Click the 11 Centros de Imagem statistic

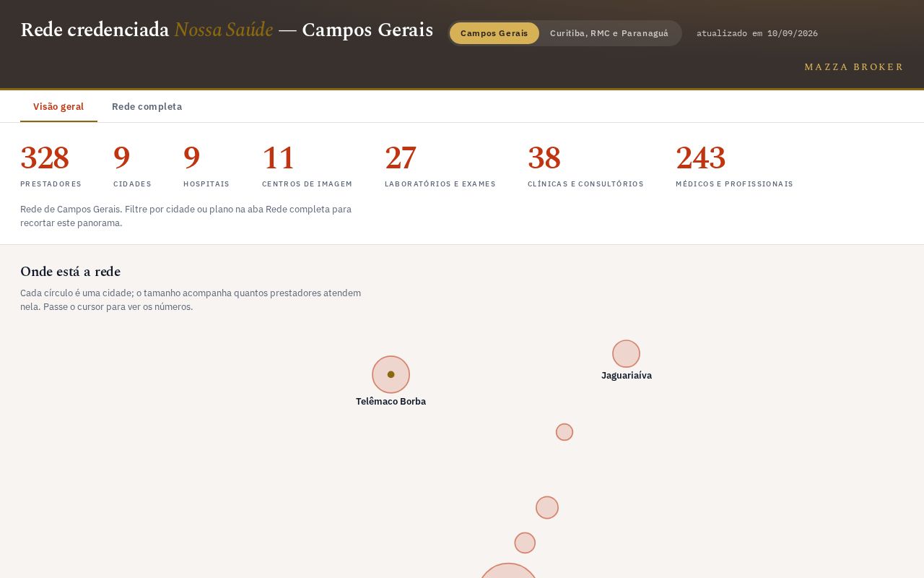[307, 165]
